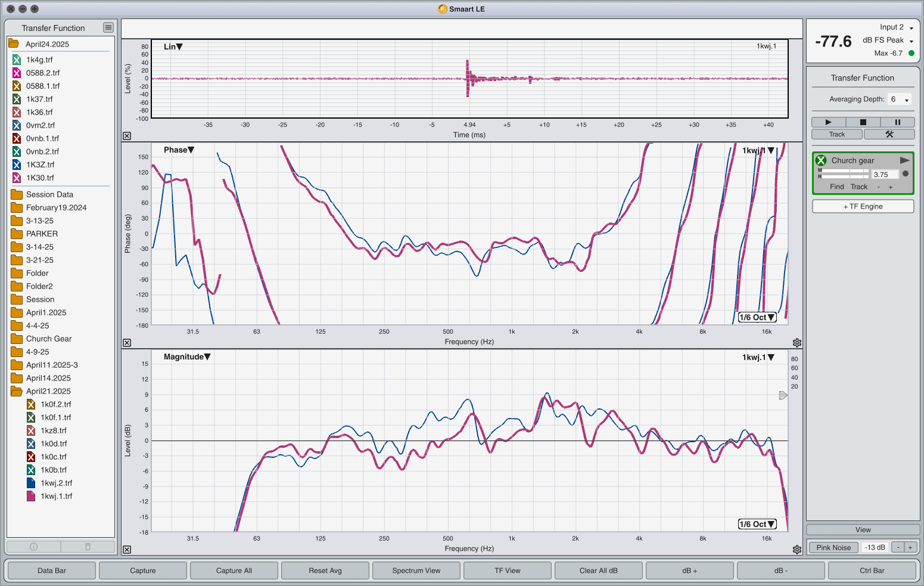Pause the transfer function measurement

[897, 122]
